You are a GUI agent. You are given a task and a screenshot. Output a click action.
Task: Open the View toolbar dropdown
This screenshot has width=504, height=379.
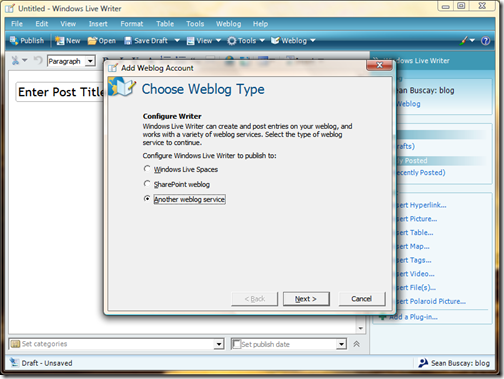(x=204, y=41)
